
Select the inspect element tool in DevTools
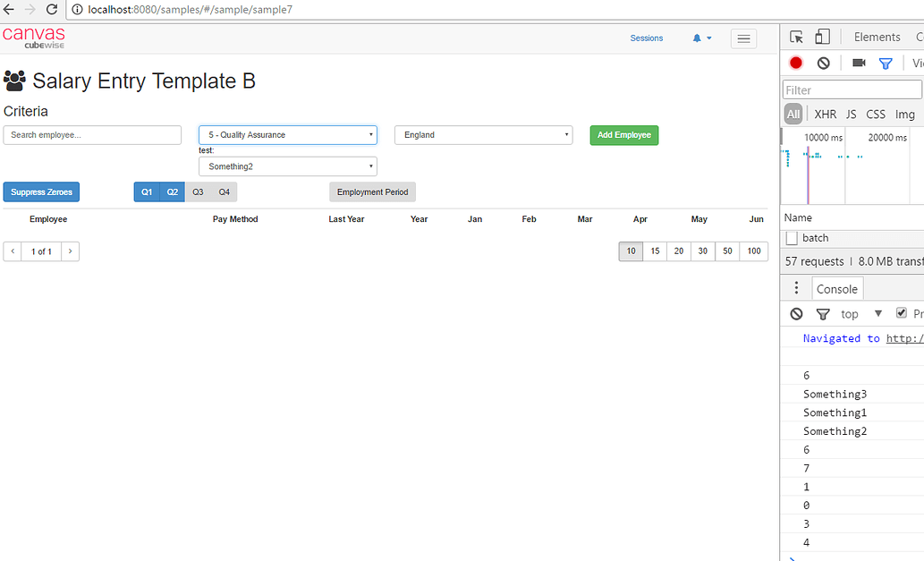(794, 37)
